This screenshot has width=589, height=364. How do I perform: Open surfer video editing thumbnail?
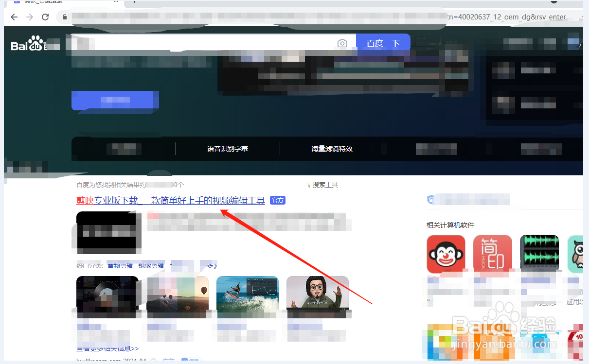pos(248,296)
